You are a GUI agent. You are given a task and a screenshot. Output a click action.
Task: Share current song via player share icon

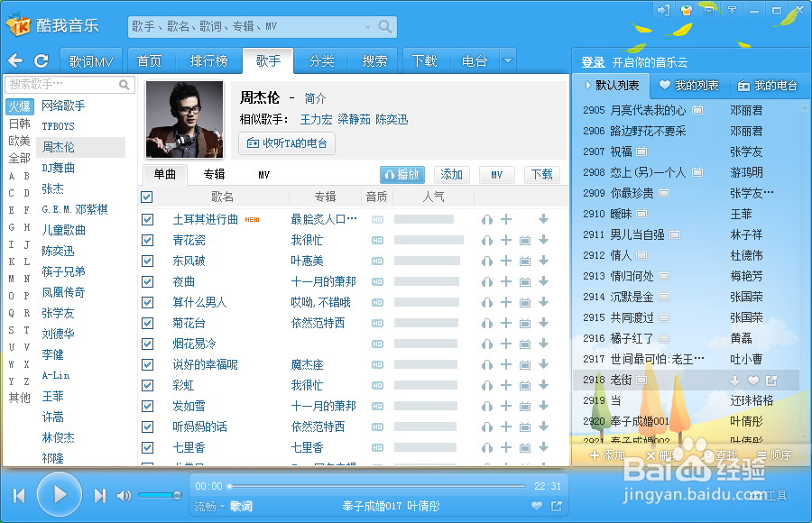557,506
